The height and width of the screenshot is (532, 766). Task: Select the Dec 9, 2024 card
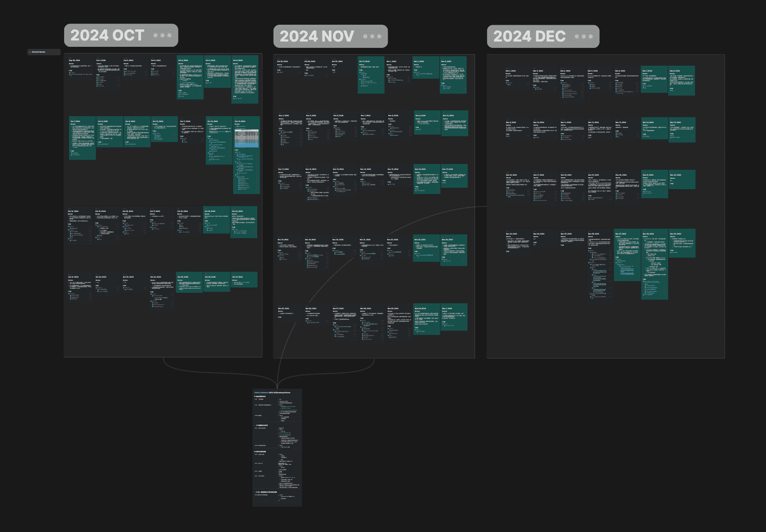(x=518, y=129)
